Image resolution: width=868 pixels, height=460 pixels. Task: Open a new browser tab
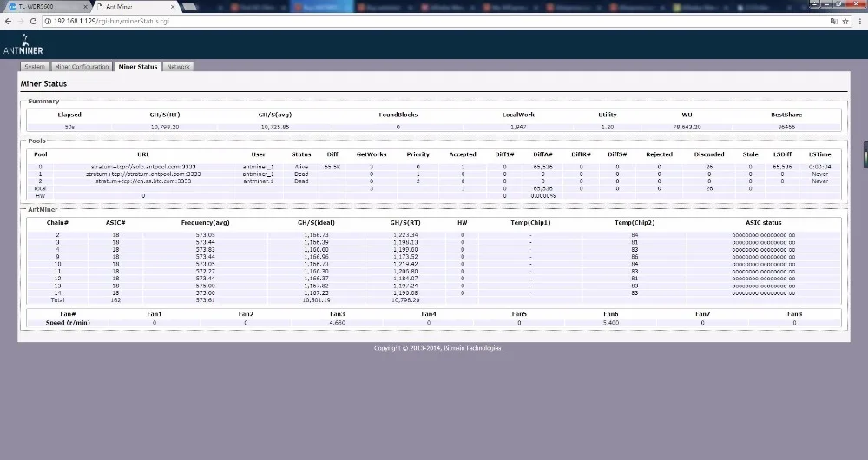pyautogui.click(x=188, y=7)
